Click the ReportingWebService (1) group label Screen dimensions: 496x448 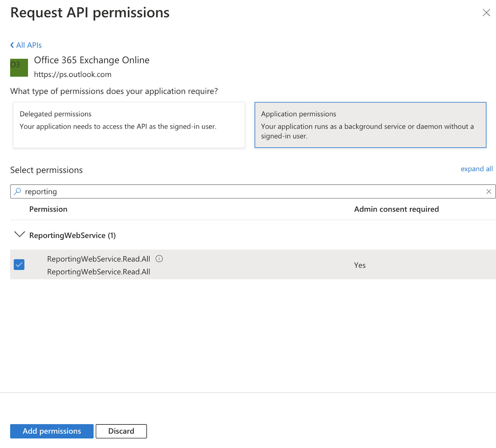click(x=73, y=235)
